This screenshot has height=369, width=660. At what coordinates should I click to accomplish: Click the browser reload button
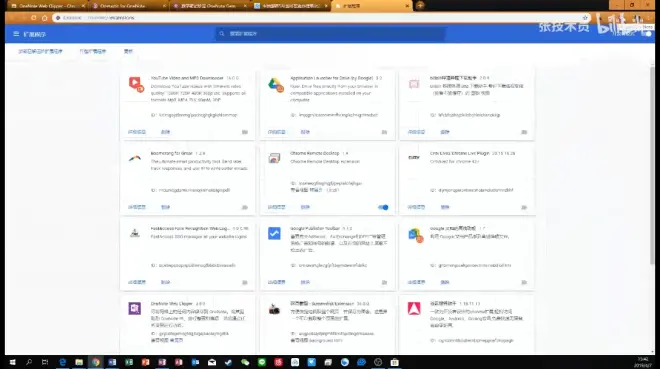point(34,18)
